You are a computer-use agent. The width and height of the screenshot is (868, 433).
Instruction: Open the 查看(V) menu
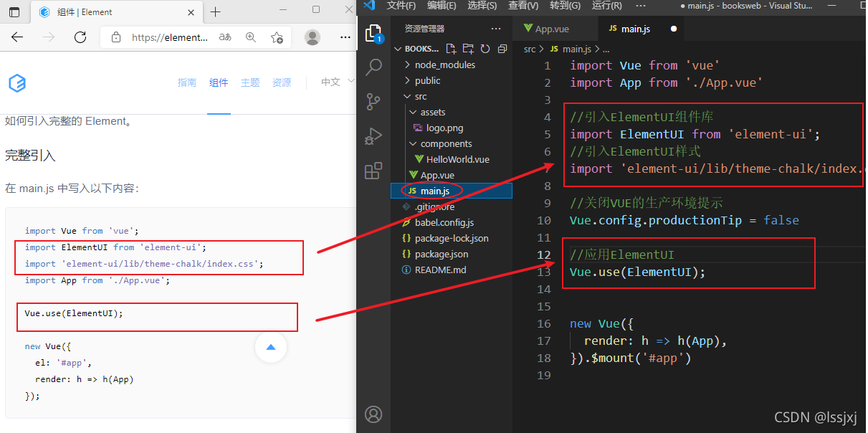click(523, 6)
